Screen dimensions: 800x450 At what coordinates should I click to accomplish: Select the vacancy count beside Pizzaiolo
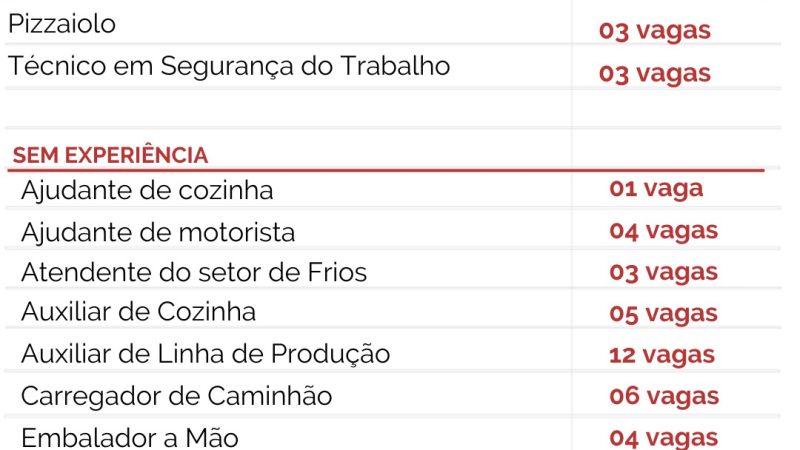pos(655,30)
